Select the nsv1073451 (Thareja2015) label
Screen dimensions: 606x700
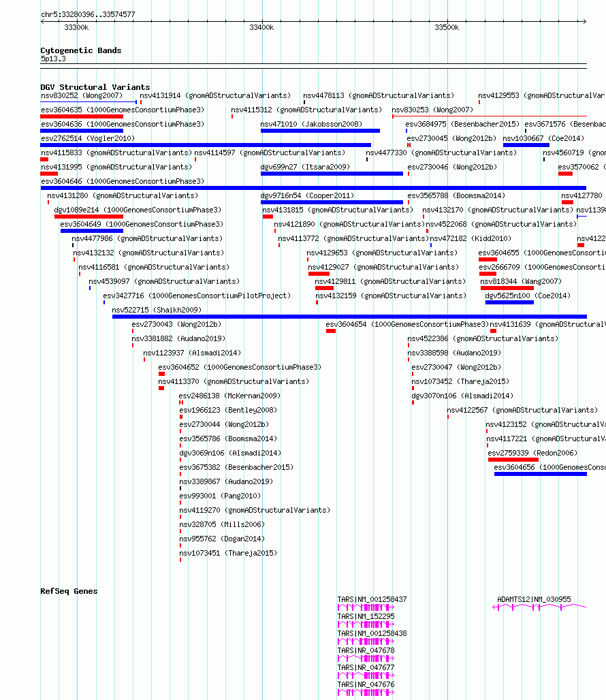click(x=229, y=553)
